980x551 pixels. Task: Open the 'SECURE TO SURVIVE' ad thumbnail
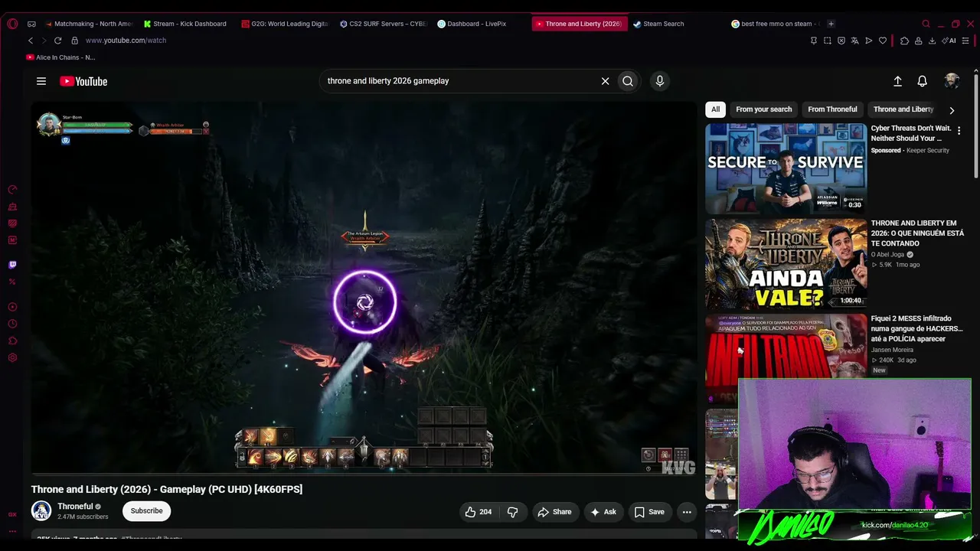click(x=786, y=168)
